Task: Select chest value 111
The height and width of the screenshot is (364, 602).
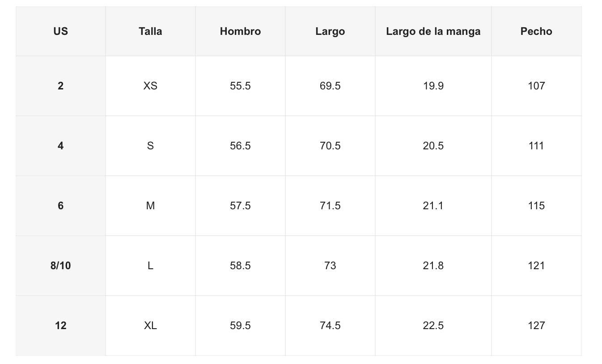Action: [x=536, y=146]
